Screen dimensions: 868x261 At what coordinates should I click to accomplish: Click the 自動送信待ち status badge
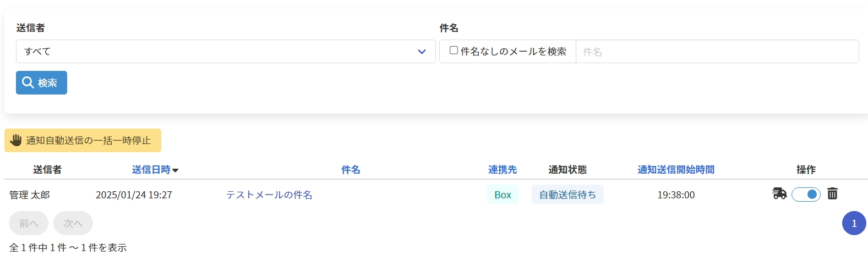coord(567,195)
